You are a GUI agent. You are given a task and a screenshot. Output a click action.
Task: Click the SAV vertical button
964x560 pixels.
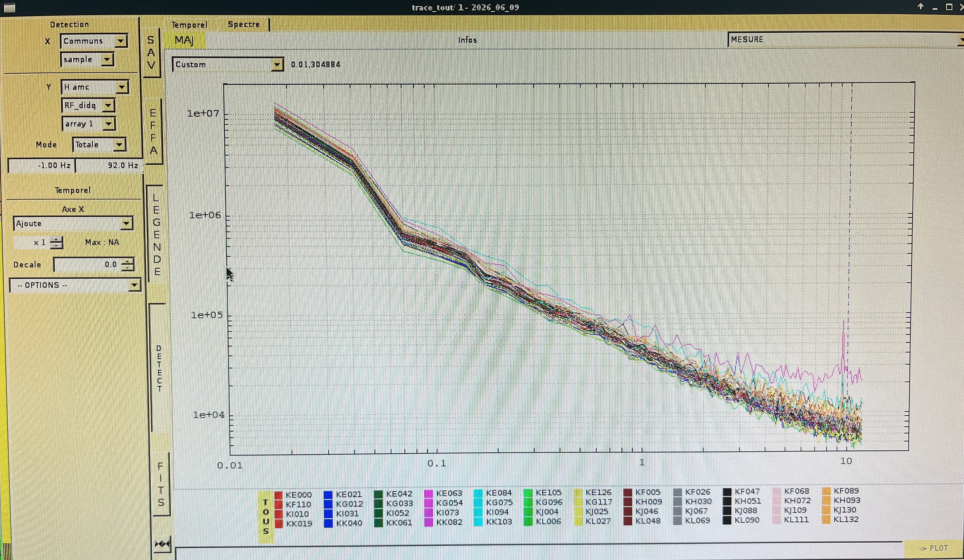coord(151,52)
